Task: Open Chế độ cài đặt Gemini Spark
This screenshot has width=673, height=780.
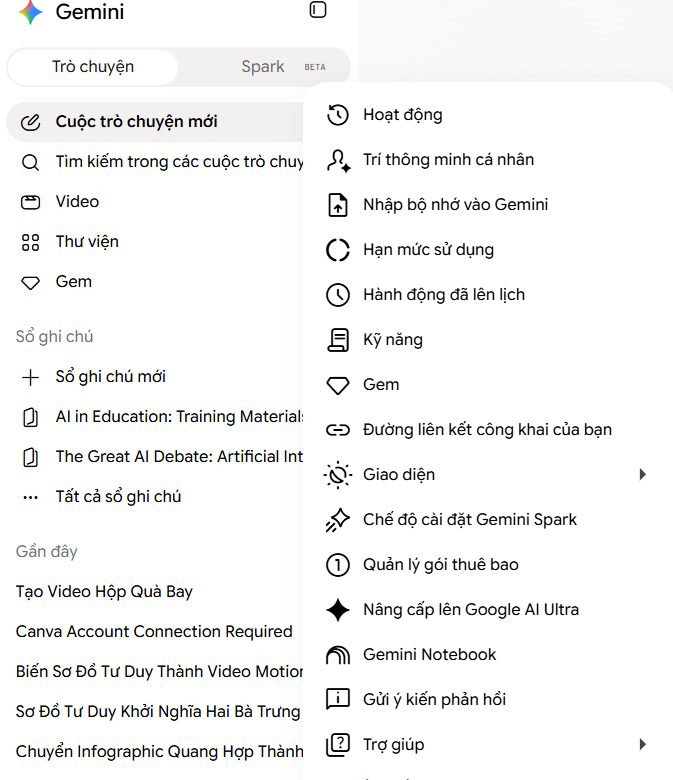Action: [x=487, y=520]
